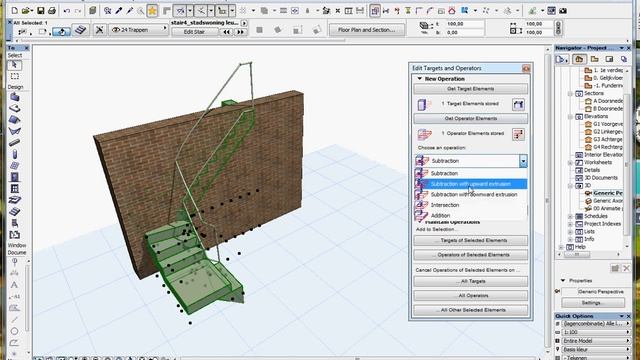The image size is (640, 360).
Task: Expand the Sections tree node
Action: coord(571,93)
